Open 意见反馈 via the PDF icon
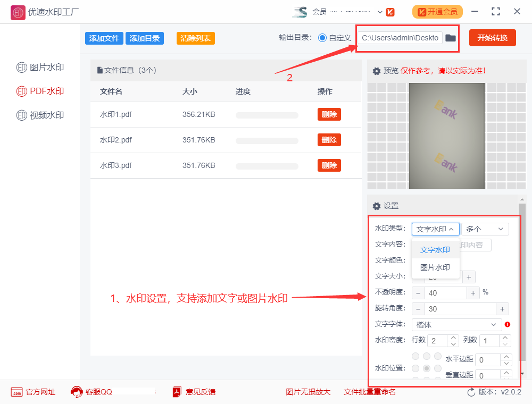Viewport: 532px width, 404px height. coord(176,392)
